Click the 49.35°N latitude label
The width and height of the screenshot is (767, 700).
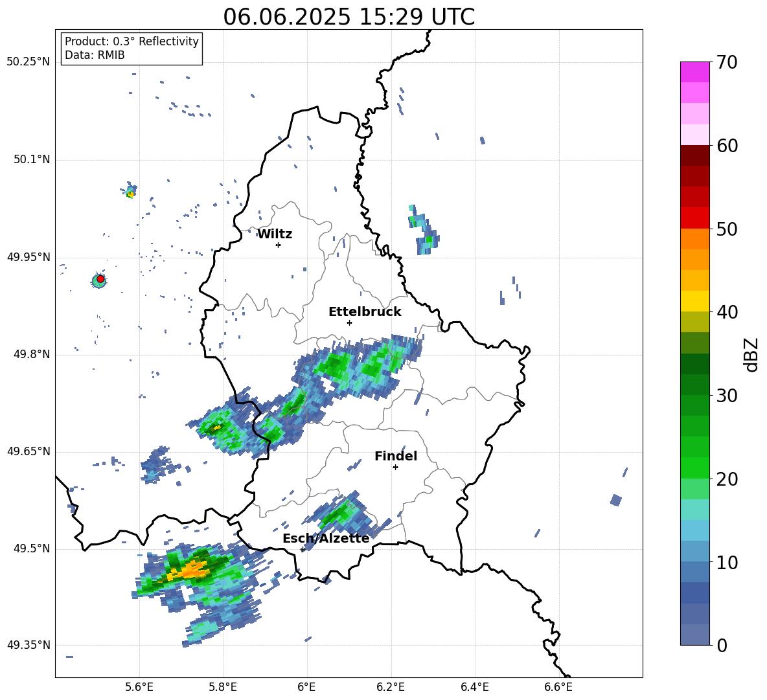[x=29, y=645]
